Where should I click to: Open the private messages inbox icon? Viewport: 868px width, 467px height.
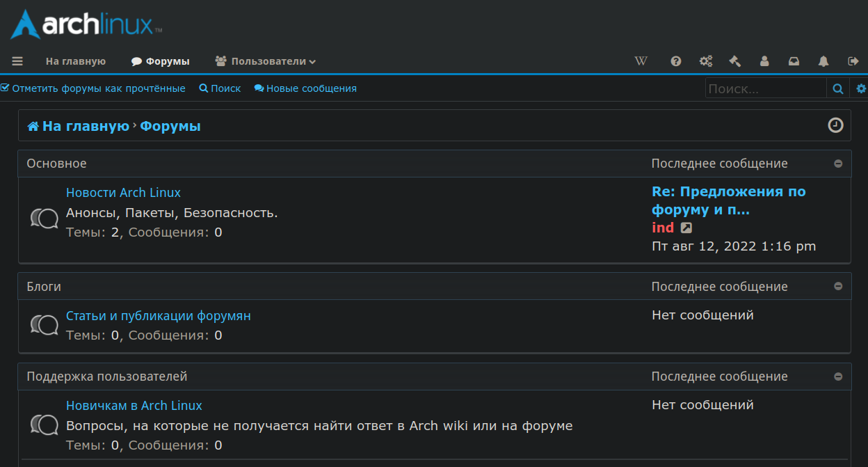(x=794, y=61)
